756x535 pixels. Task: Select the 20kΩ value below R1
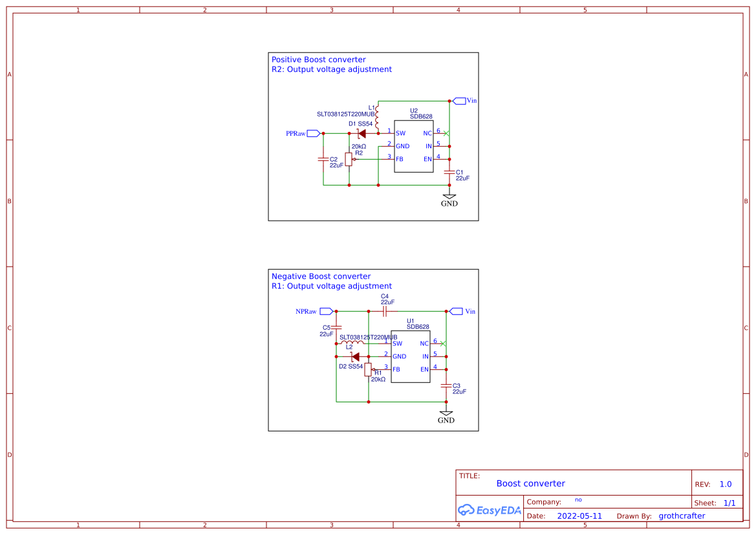pos(378,380)
